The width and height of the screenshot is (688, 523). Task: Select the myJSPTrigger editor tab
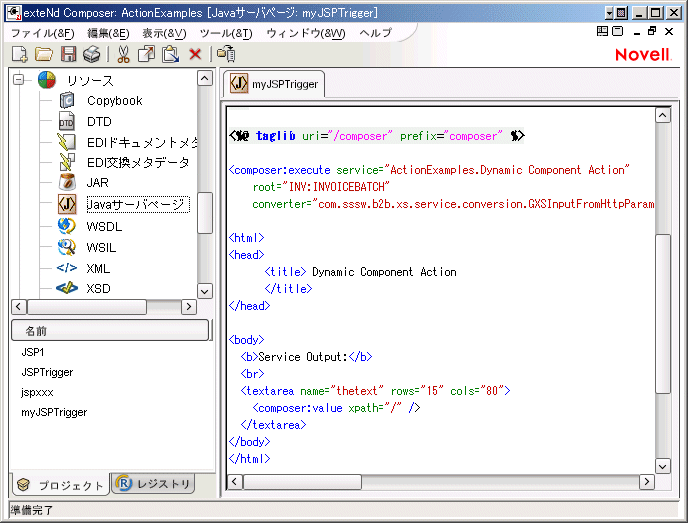click(x=275, y=84)
